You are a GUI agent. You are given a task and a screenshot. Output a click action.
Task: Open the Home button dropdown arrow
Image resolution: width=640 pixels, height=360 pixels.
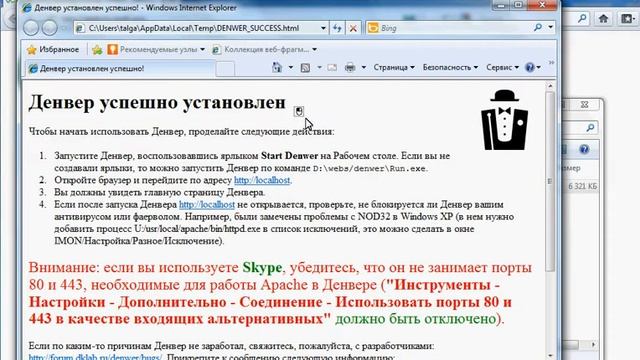pyautogui.click(x=291, y=67)
